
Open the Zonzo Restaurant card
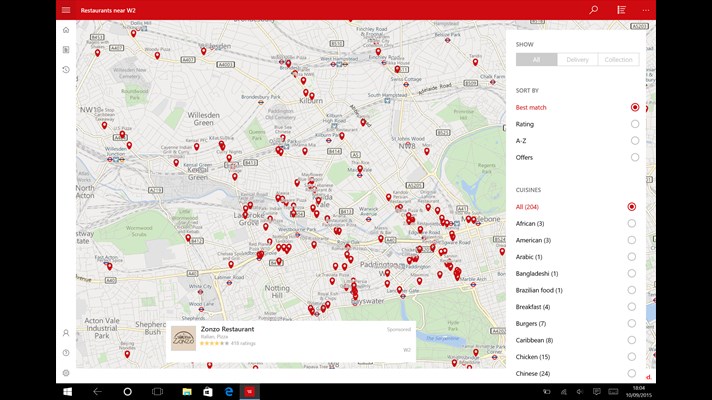tap(291, 341)
